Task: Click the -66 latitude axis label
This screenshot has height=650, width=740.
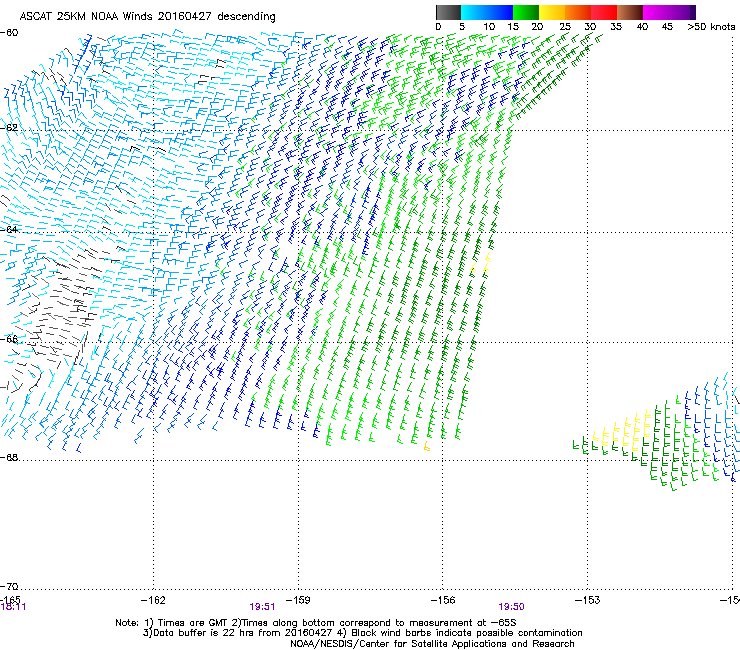Action: (x=9, y=339)
